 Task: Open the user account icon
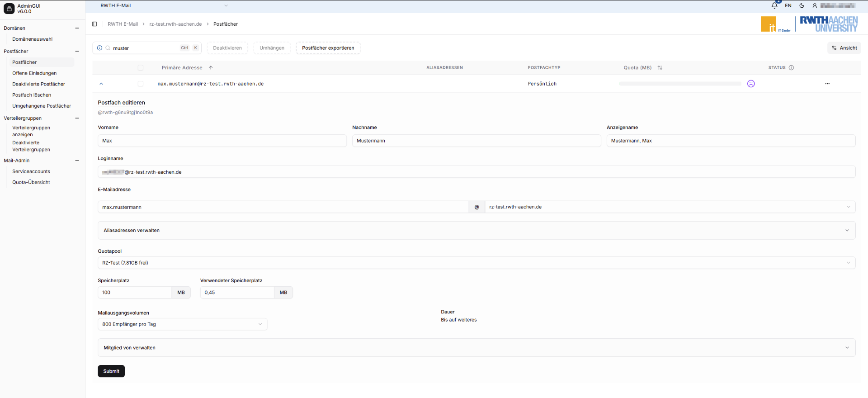pyautogui.click(x=815, y=6)
